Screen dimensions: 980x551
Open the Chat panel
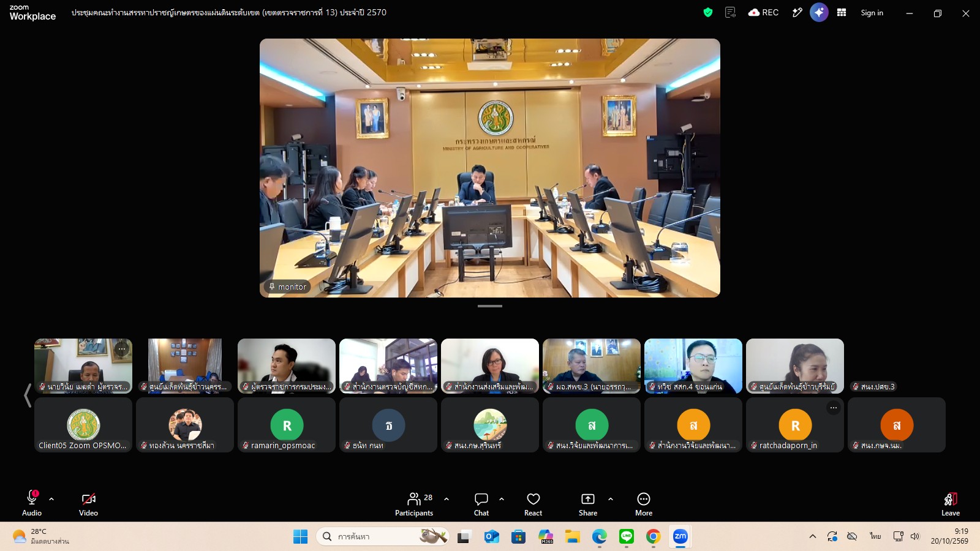[481, 503]
